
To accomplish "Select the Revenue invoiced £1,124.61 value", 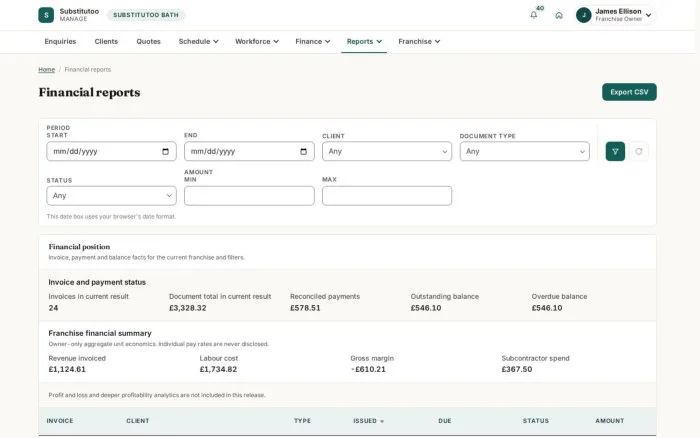I will pos(67,369).
